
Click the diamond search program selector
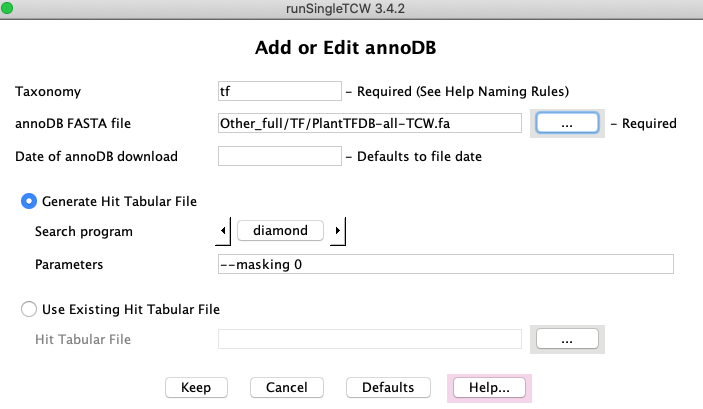tap(281, 231)
